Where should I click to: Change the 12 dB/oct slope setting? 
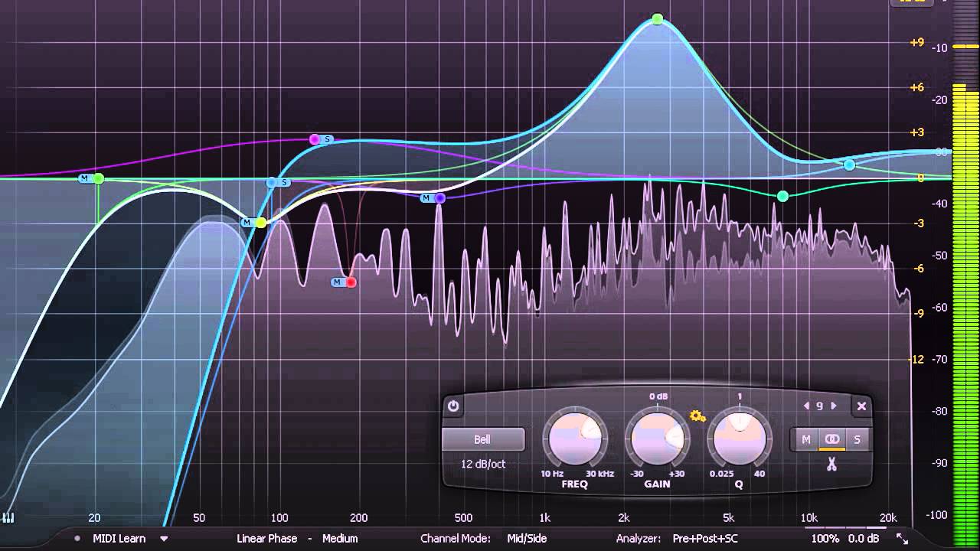click(x=483, y=464)
